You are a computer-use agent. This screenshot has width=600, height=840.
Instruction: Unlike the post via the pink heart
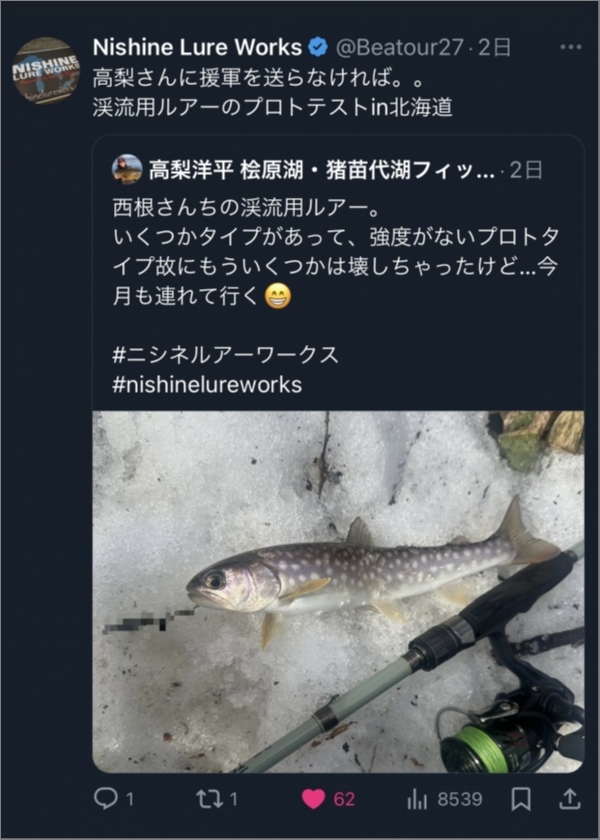314,799
